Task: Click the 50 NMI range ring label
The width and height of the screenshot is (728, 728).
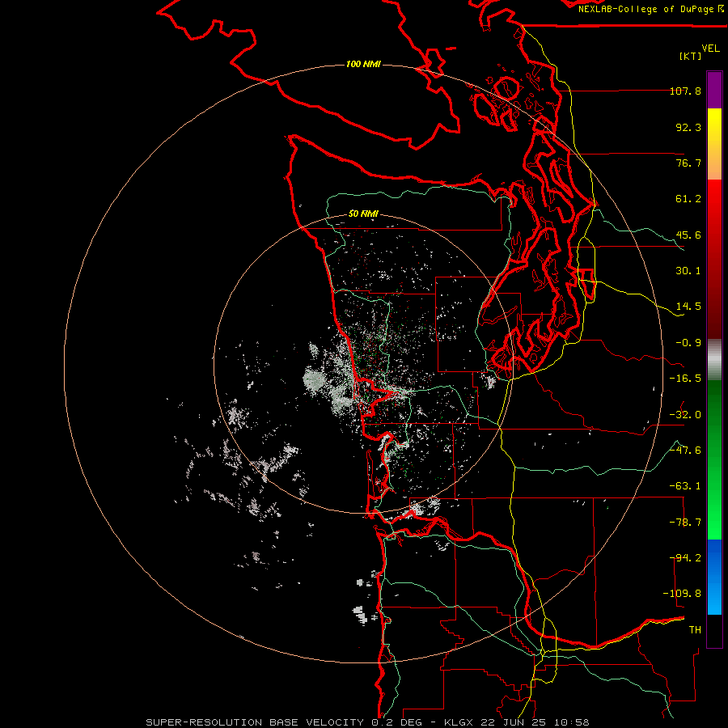Action: pyautogui.click(x=363, y=214)
